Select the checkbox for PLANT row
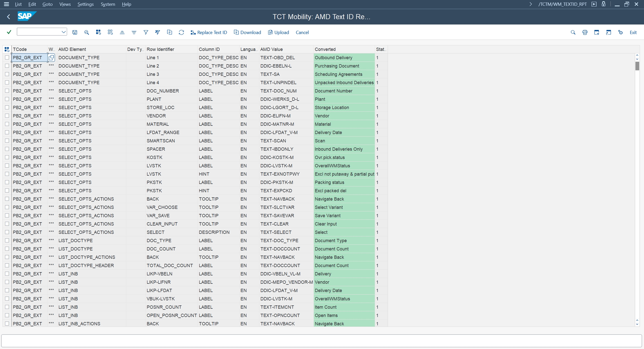 (x=7, y=99)
